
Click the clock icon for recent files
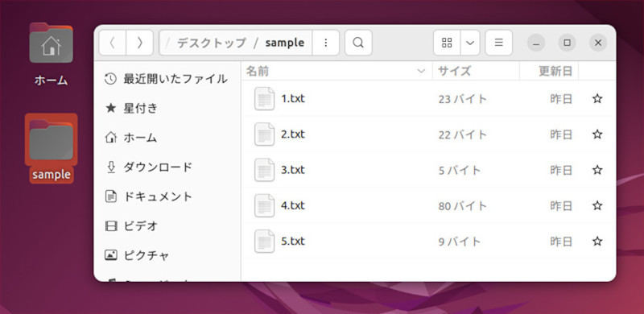pos(110,79)
